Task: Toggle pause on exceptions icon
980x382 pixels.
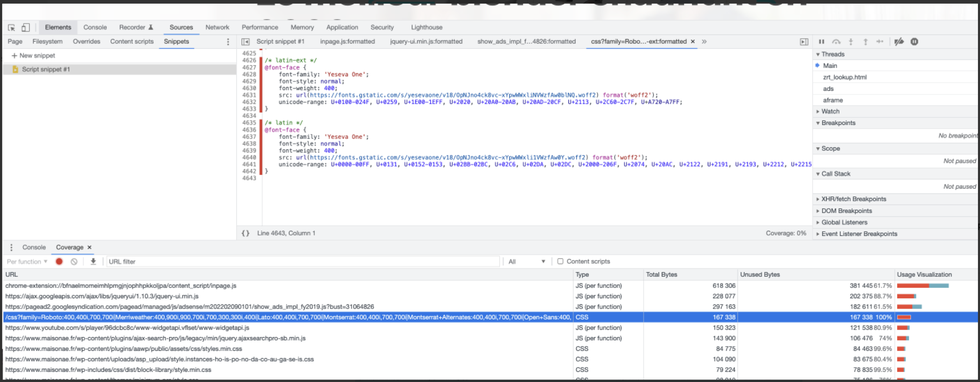Action: 914,41
